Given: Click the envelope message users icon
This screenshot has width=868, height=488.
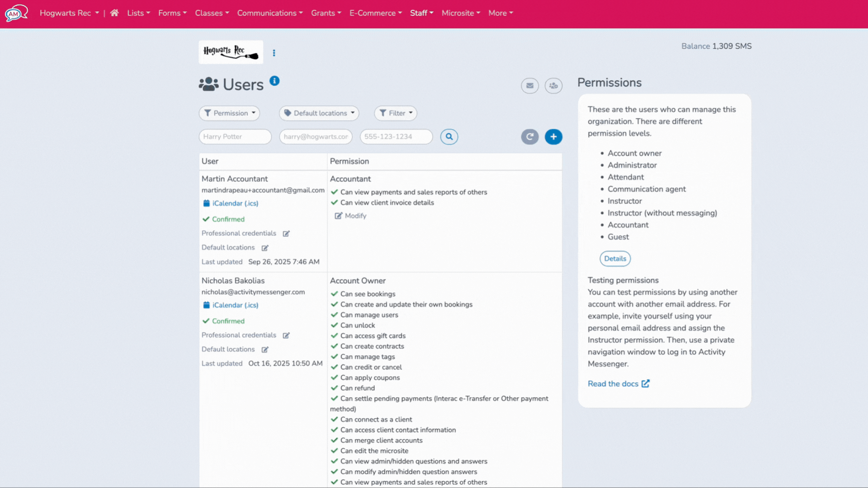Looking at the screenshot, I should [x=530, y=85].
